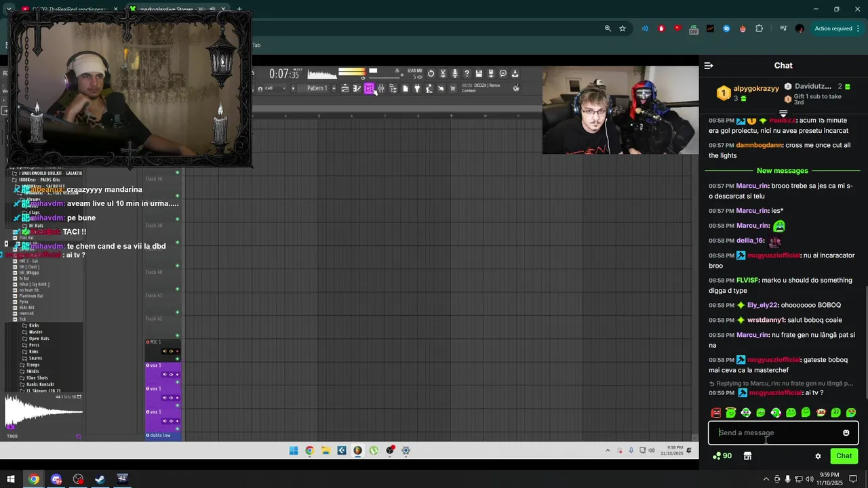Open the Windows Start menu
868x488 pixels.
click(x=11, y=479)
